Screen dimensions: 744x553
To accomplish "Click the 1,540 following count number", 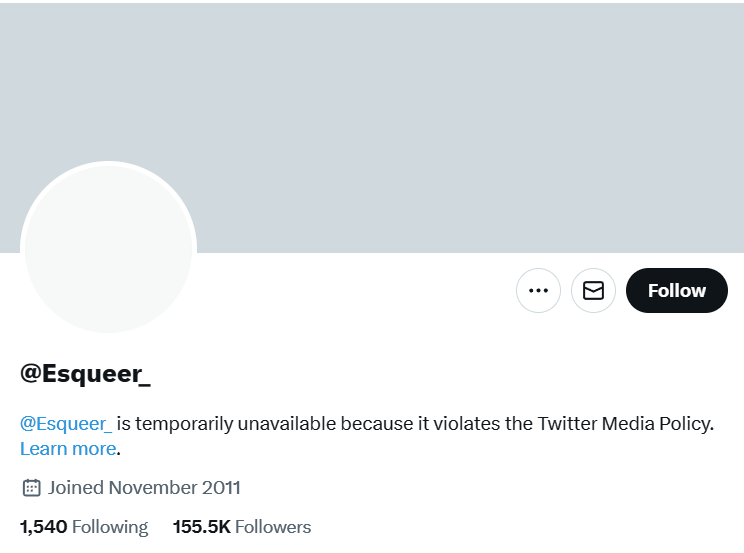I will pos(43,527).
